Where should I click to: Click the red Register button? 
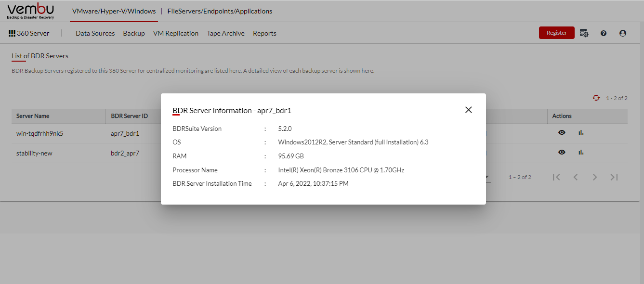tap(557, 33)
